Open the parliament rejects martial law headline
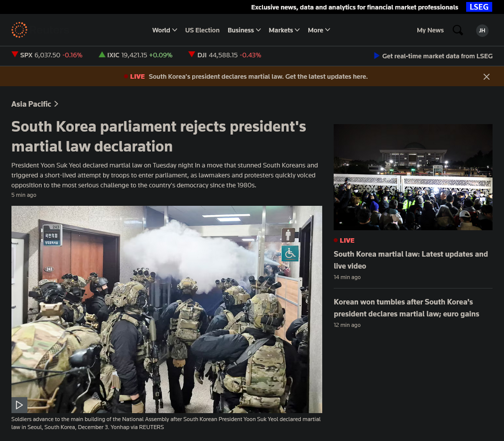Image resolution: width=504 pixels, height=441 pixels. [158, 136]
